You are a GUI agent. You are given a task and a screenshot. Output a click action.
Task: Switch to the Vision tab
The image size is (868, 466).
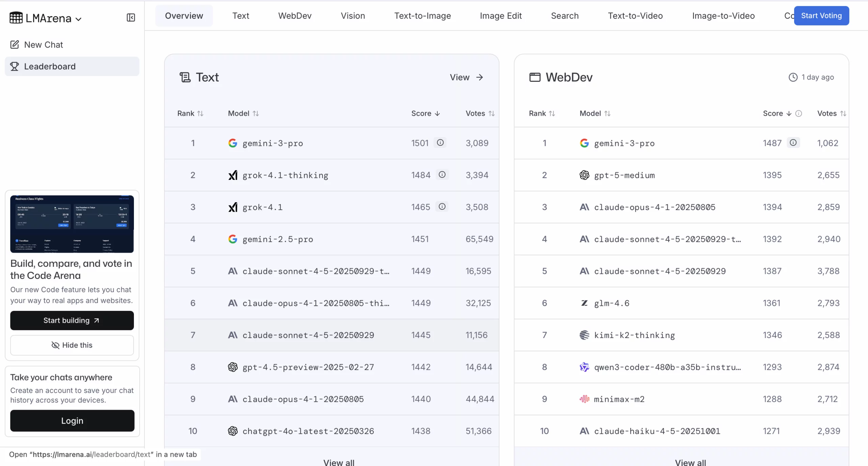point(352,16)
